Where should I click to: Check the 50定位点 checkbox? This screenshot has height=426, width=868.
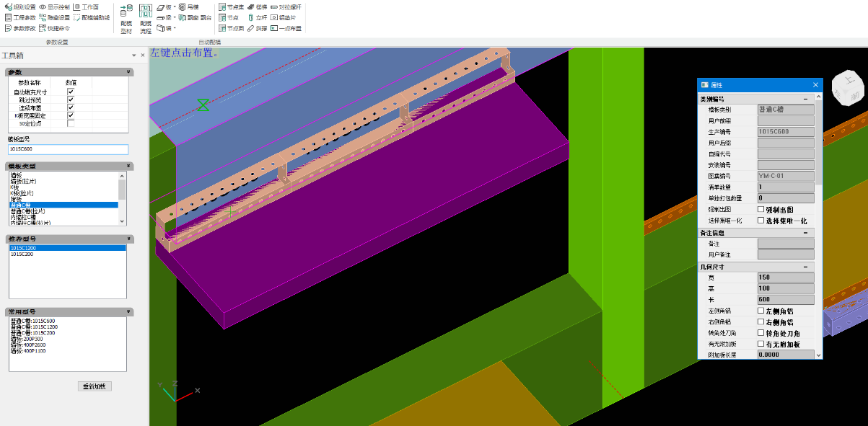(x=71, y=123)
